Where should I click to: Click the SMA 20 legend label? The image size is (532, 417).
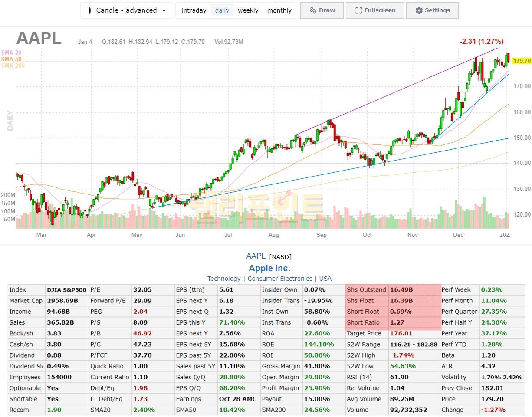[11, 53]
